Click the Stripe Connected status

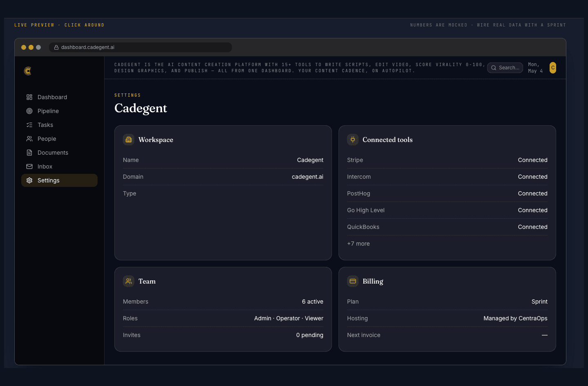tap(532, 160)
